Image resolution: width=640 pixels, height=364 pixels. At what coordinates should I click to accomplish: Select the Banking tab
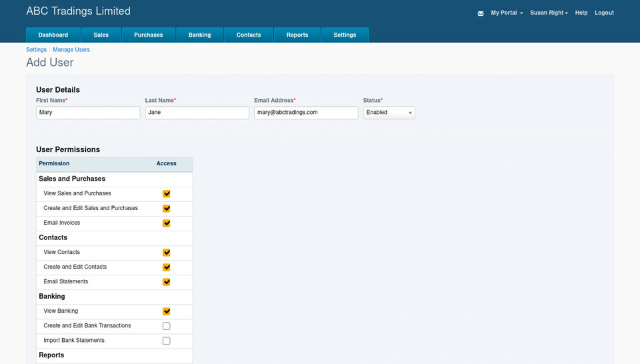(x=199, y=35)
